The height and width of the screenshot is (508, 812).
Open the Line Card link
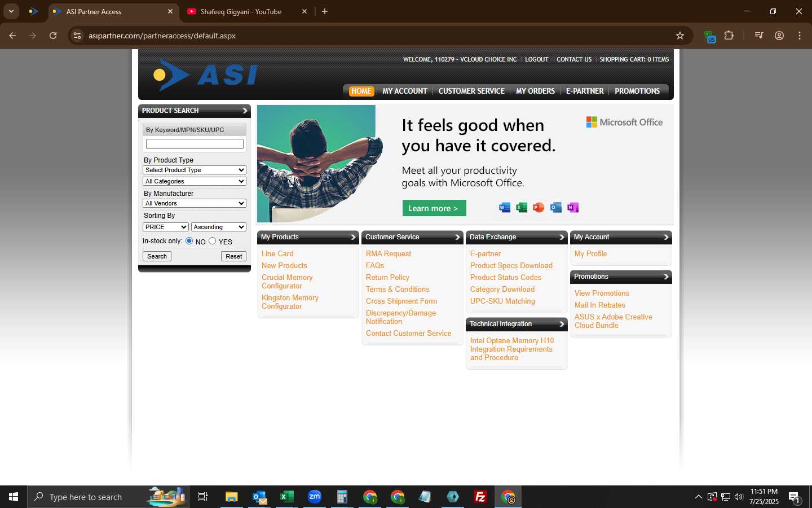(x=277, y=254)
